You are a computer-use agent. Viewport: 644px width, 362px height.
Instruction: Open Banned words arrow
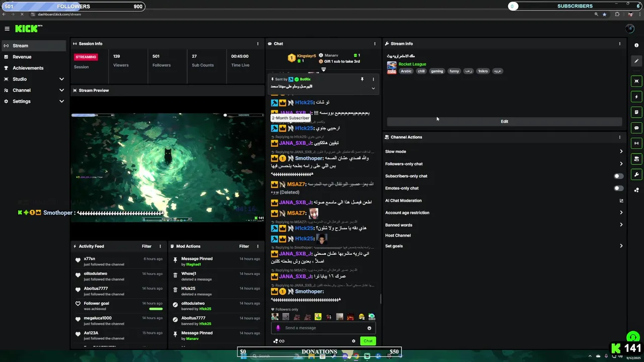click(x=621, y=225)
